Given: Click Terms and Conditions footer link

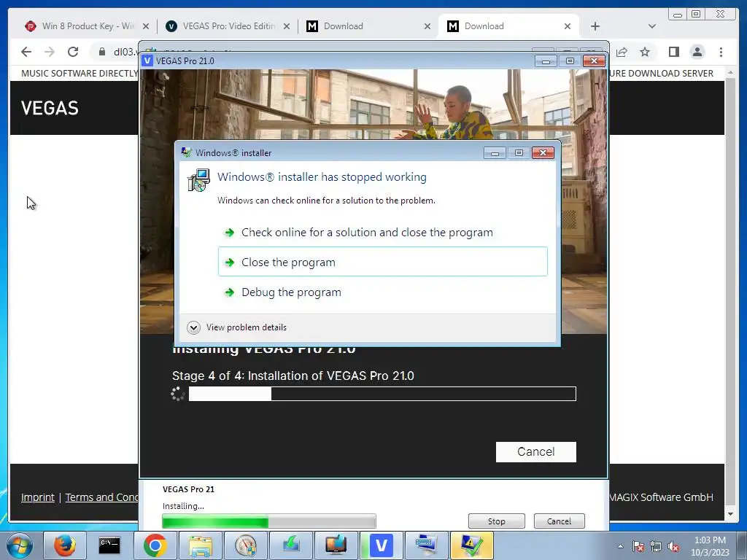Looking at the screenshot, I should coord(101,497).
